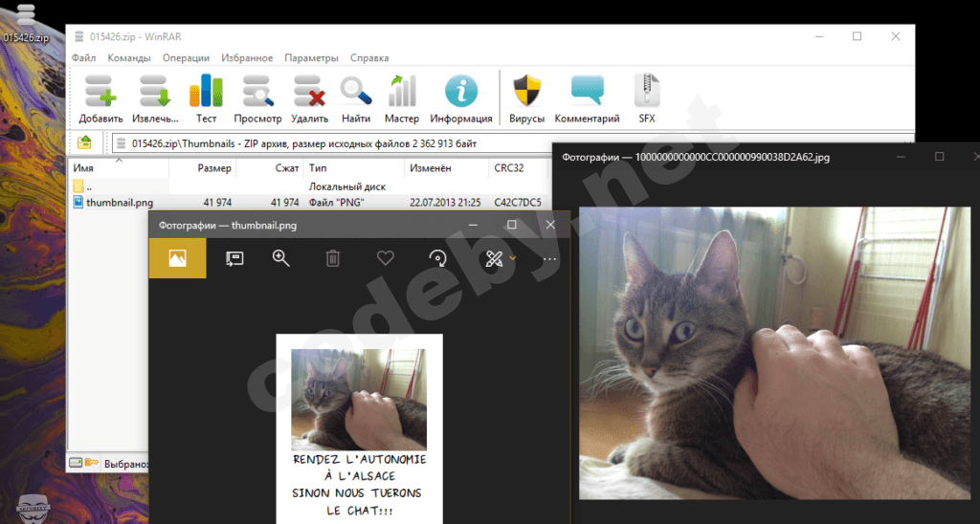The width and height of the screenshot is (980, 524).
Task: Sort files by the CRC32 column header
Action: (x=518, y=168)
